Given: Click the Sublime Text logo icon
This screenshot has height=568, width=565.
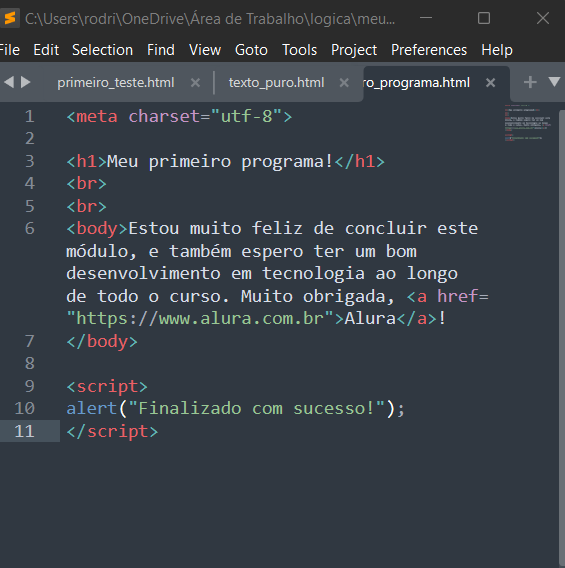Looking at the screenshot, I should click(x=9, y=18).
